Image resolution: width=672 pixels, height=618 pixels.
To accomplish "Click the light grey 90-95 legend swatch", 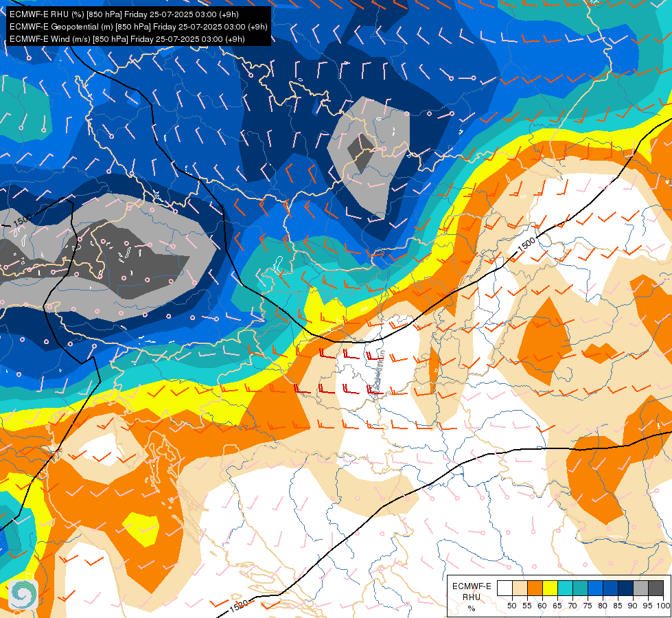I will click(x=640, y=588).
